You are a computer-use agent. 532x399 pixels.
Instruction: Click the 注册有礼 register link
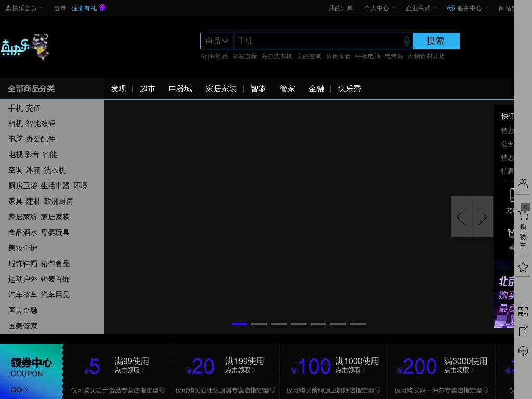[x=84, y=8]
